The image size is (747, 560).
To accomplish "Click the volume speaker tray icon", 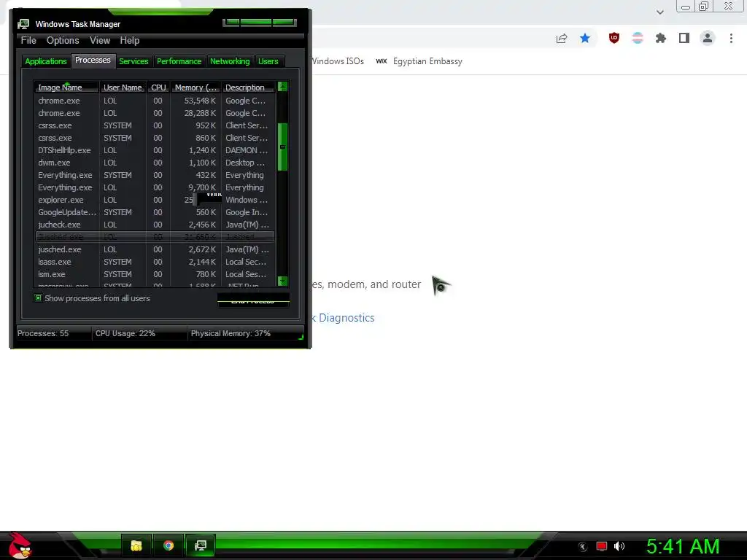I will pyautogui.click(x=619, y=546).
